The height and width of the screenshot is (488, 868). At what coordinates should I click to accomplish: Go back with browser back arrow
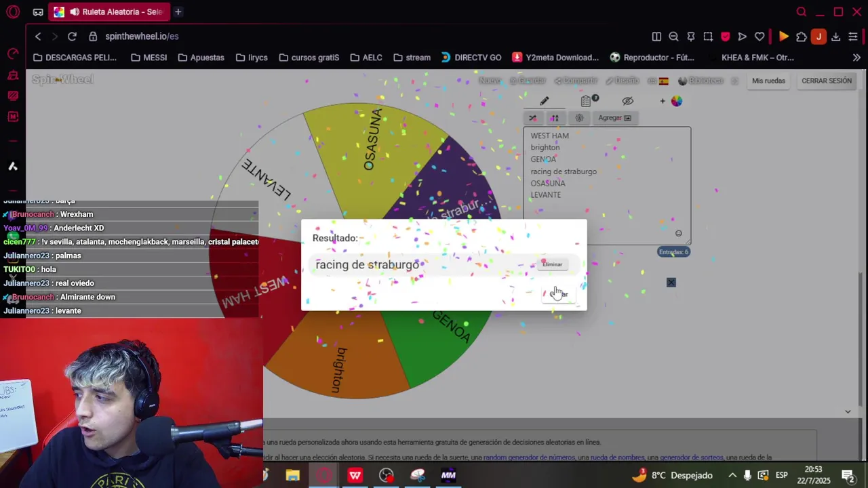[38, 36]
